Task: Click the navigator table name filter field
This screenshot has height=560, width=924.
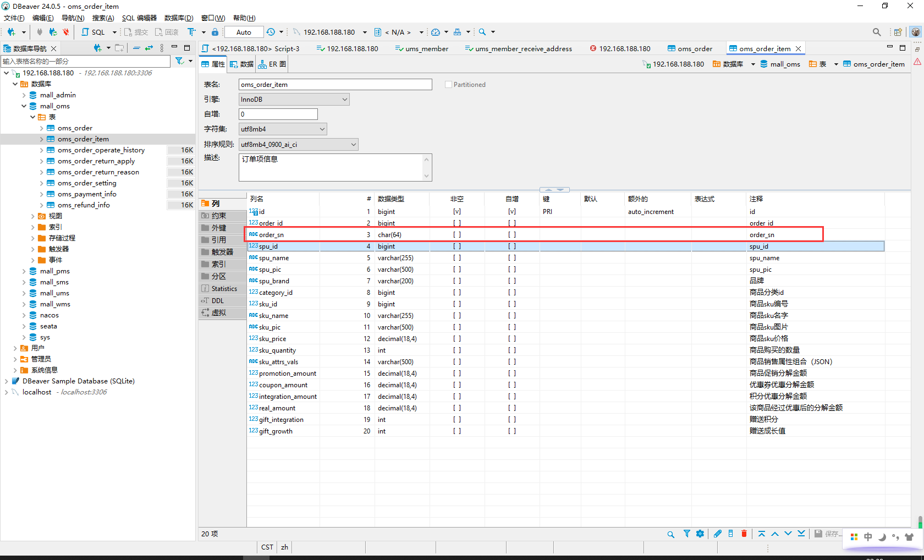Action: coord(86,61)
